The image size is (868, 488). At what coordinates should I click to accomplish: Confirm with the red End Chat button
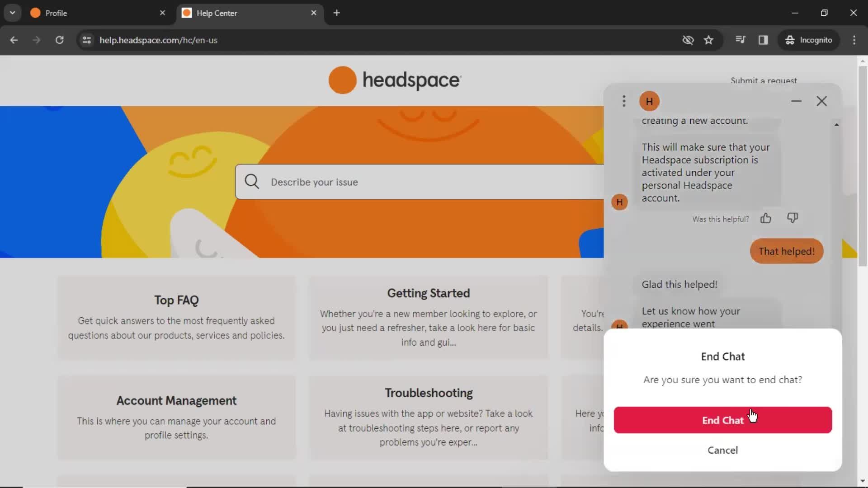click(722, 420)
